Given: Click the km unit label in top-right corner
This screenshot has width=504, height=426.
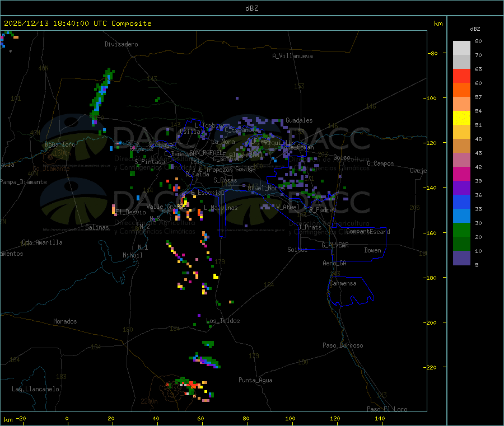Looking at the screenshot, I should click(438, 24).
